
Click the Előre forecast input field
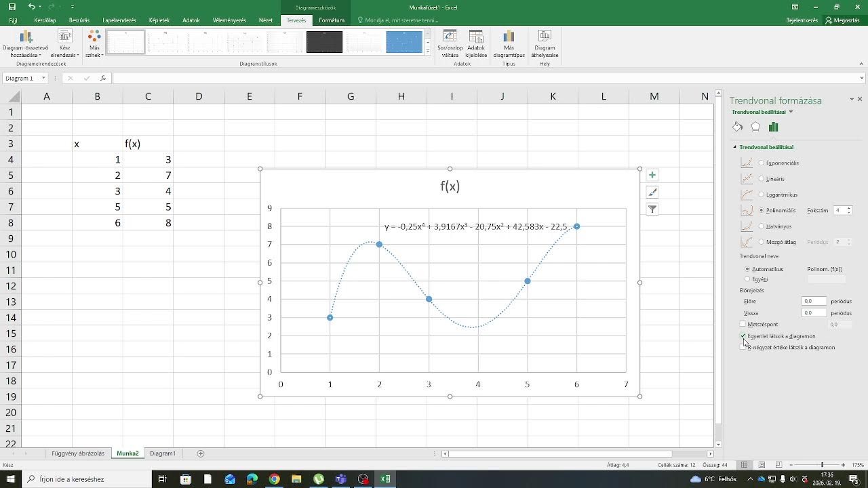coord(814,302)
